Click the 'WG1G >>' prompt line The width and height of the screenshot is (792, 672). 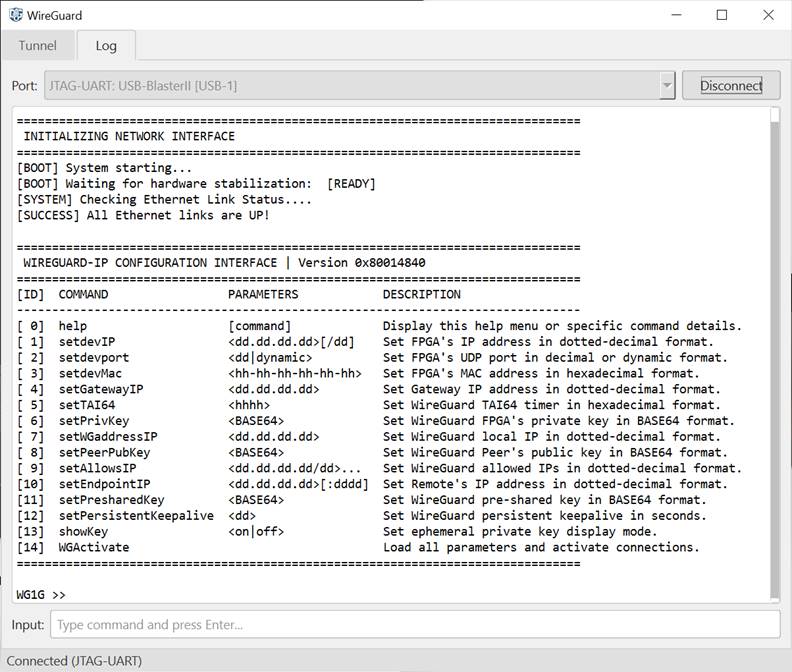coord(41,594)
